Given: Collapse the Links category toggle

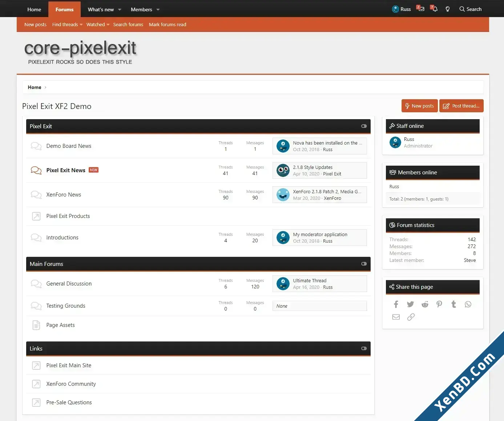Looking at the screenshot, I should click(364, 348).
